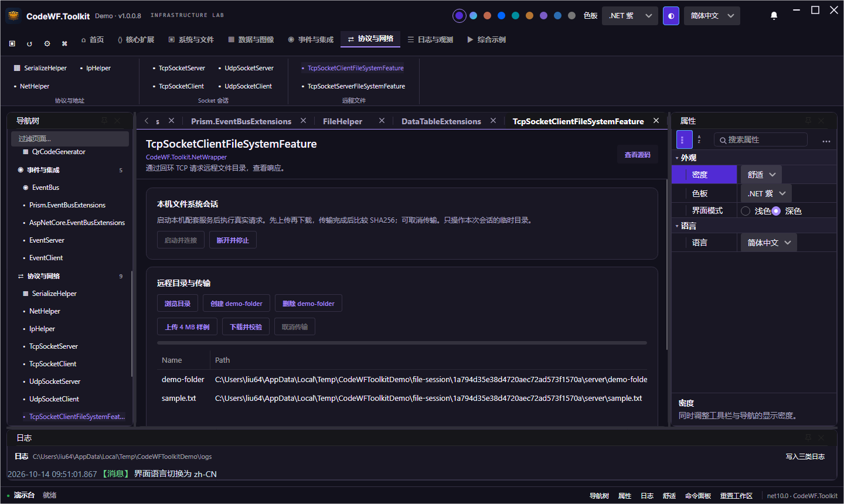The image size is (844, 504).
Task: Click the refresh icon in the top-left toolbar
Action: click(29, 43)
